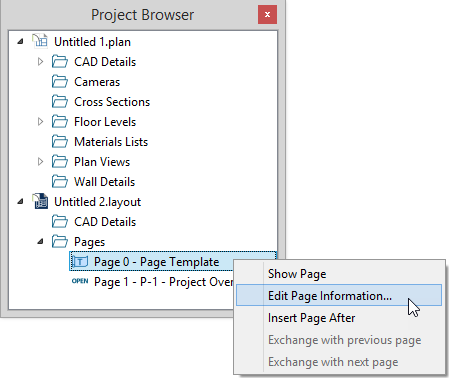Screen dimensions: 449x378
Task: Click the folder icon beside Materials Lists
Action: 60,142
